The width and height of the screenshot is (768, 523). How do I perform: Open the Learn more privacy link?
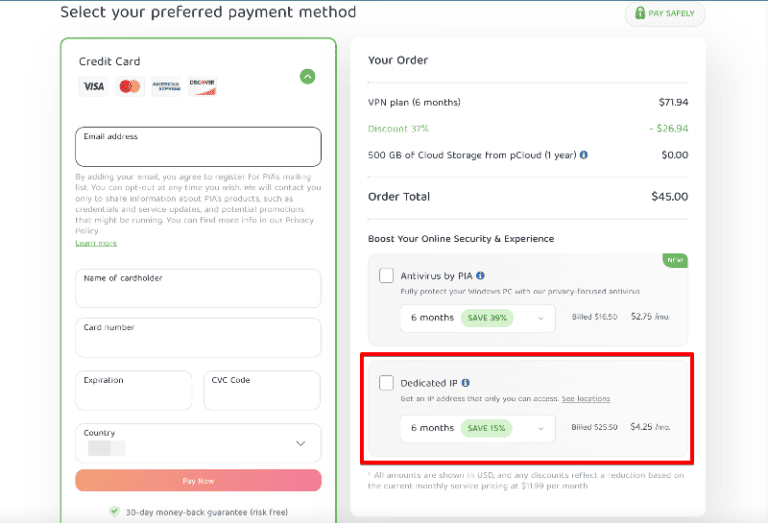coord(96,243)
